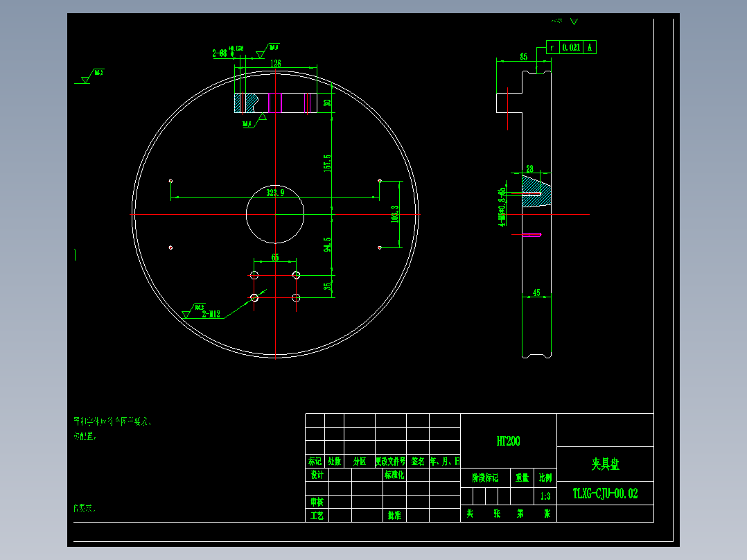Select the central bore circle outline

(275, 214)
